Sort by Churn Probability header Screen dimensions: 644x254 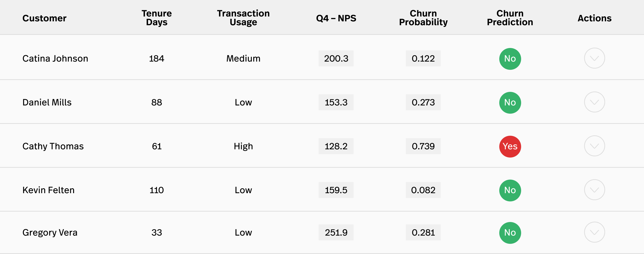pyautogui.click(x=423, y=18)
